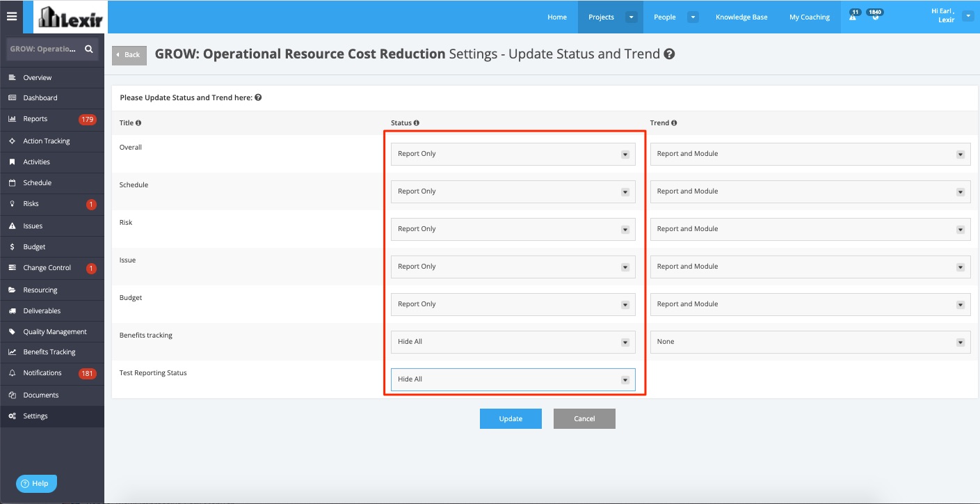Click info icon next to Status header

tap(417, 123)
